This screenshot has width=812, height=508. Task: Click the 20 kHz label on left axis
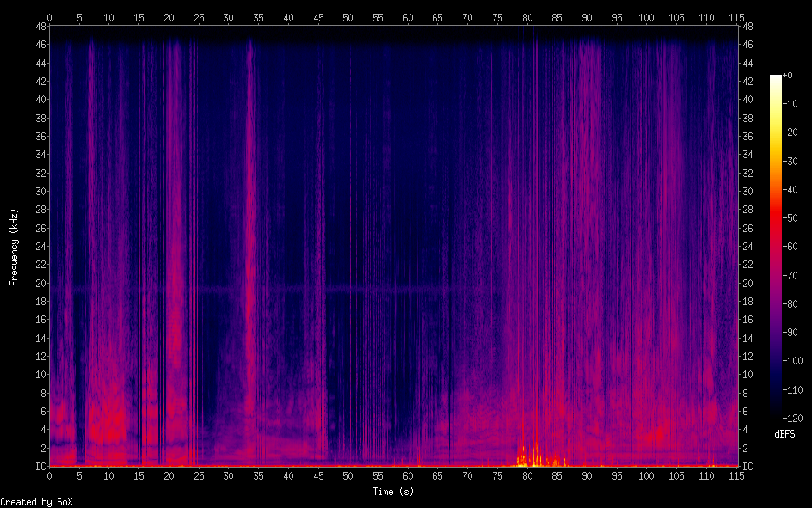[38, 283]
